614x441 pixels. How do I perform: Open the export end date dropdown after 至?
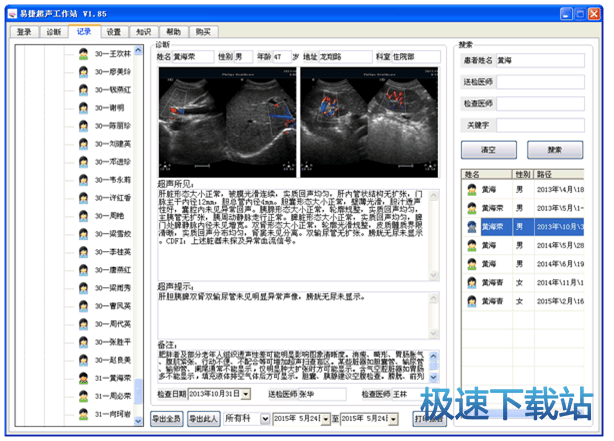pyautogui.click(x=394, y=419)
